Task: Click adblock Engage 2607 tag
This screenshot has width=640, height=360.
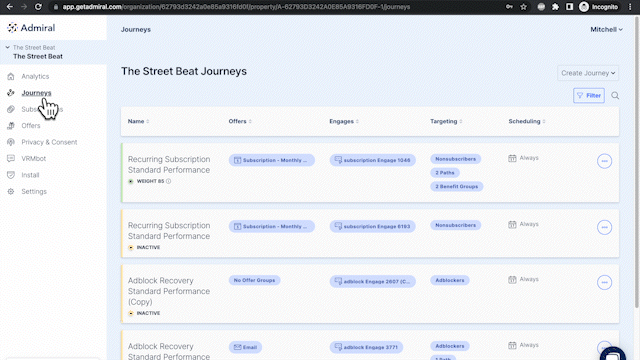Action: pos(373,281)
